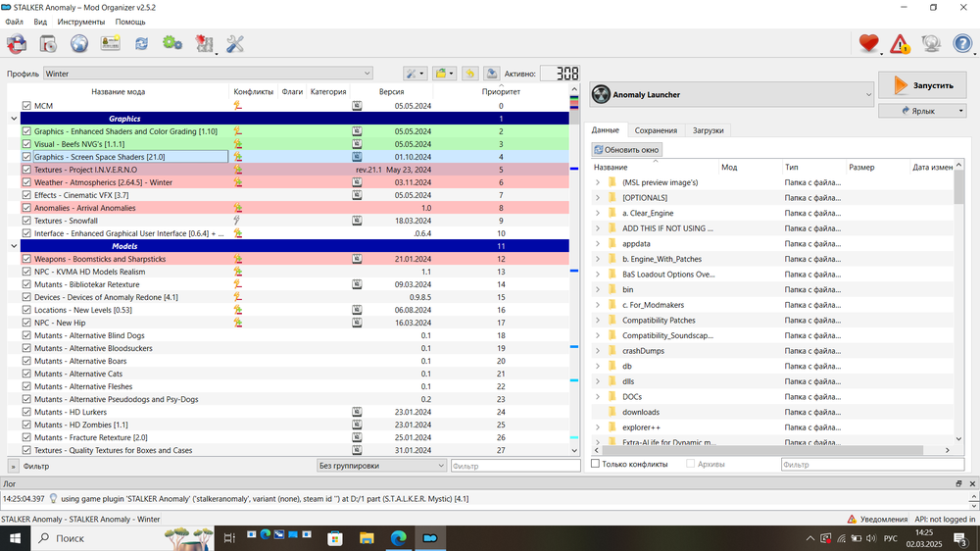Click the blue refresh arrows toolbar icon

tap(141, 44)
